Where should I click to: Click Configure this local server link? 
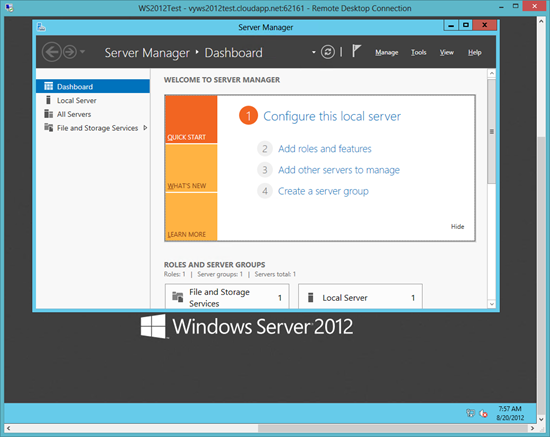pyautogui.click(x=332, y=116)
